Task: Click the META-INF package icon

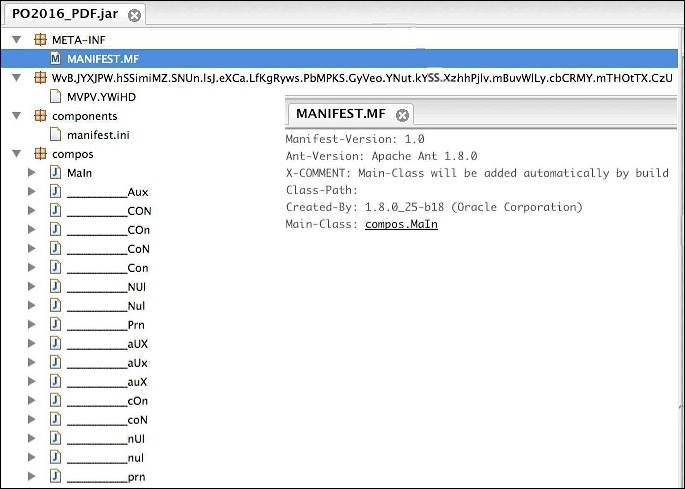Action: (40, 40)
